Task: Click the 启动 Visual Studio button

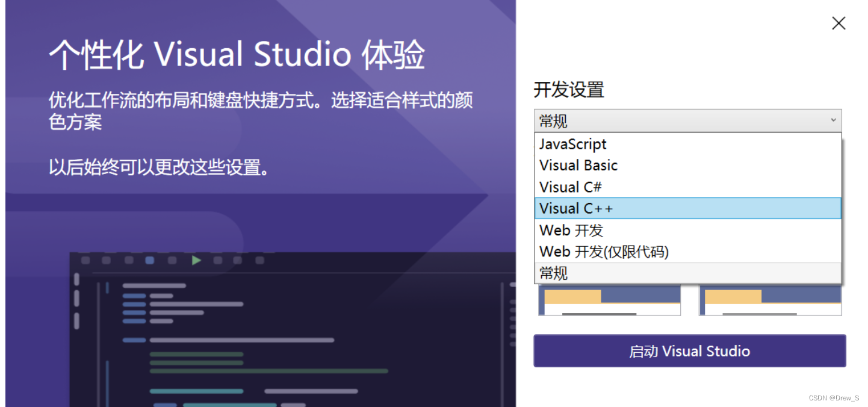Action: (690, 351)
